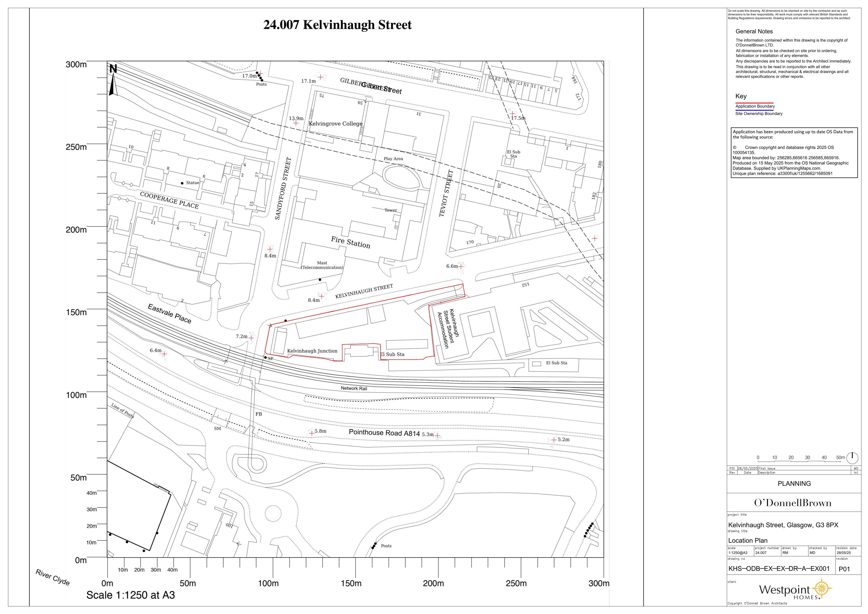Click the 'River Clyde' label

(53, 577)
